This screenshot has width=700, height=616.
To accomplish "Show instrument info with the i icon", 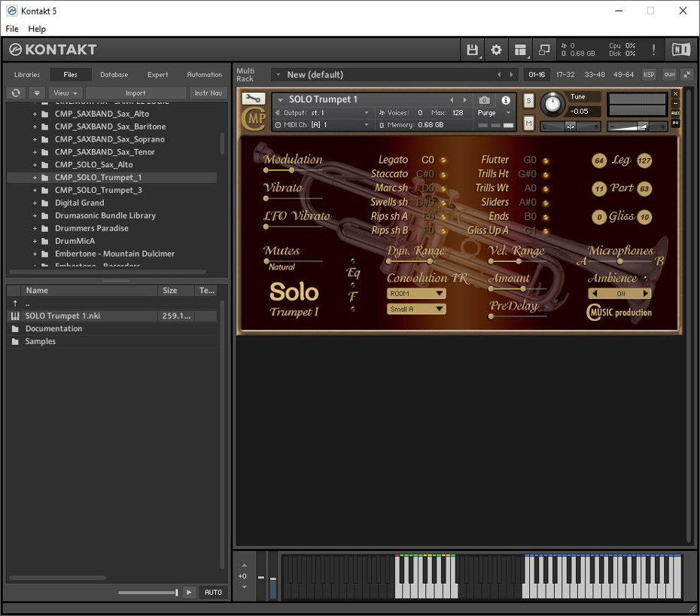I will click(x=505, y=100).
